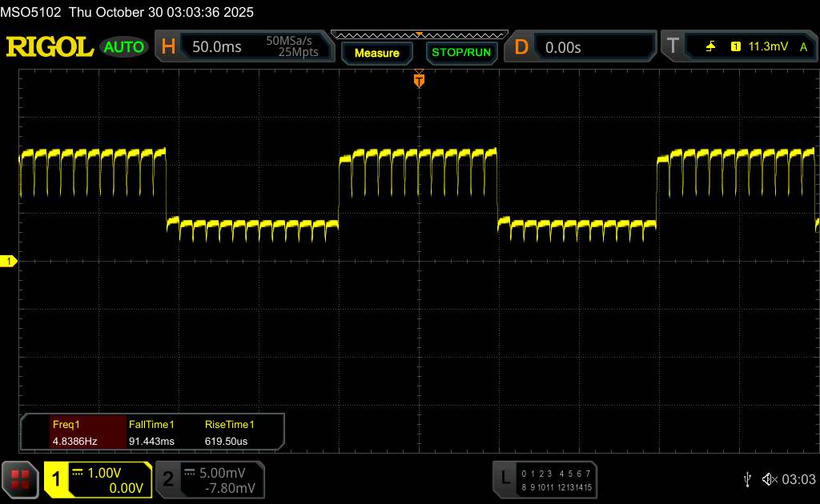This screenshot has height=504, width=820.
Task: Click the USB connection status icon
Action: click(748, 479)
